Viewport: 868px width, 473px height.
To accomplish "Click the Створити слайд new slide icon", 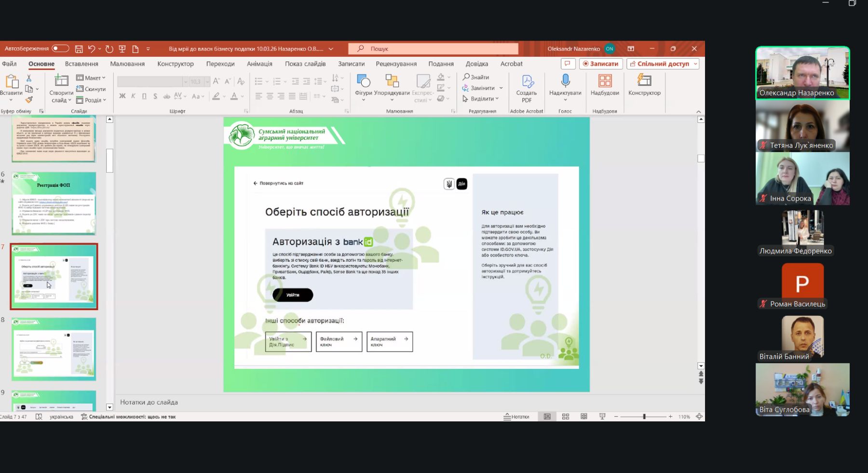I will tap(61, 81).
